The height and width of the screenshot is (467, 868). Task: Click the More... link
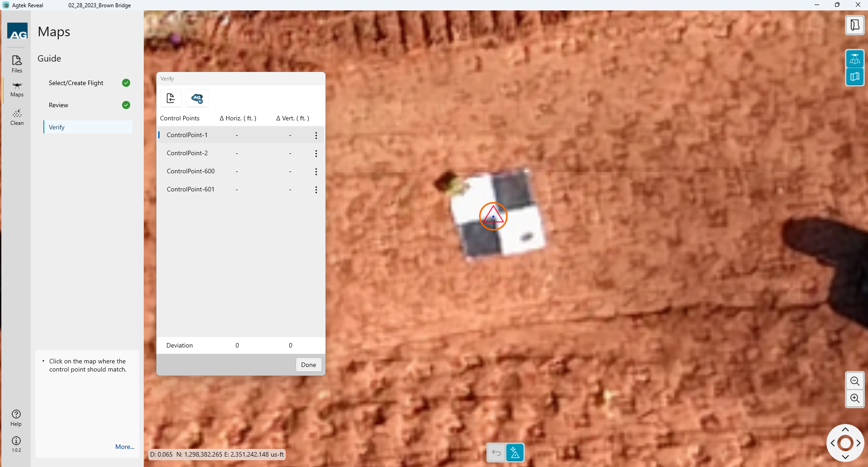pos(124,447)
